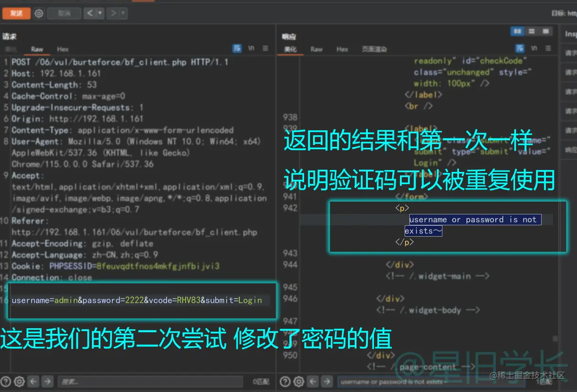Click next match arrow under request editor
The width and height of the screenshot is (577, 392).
pos(47,382)
